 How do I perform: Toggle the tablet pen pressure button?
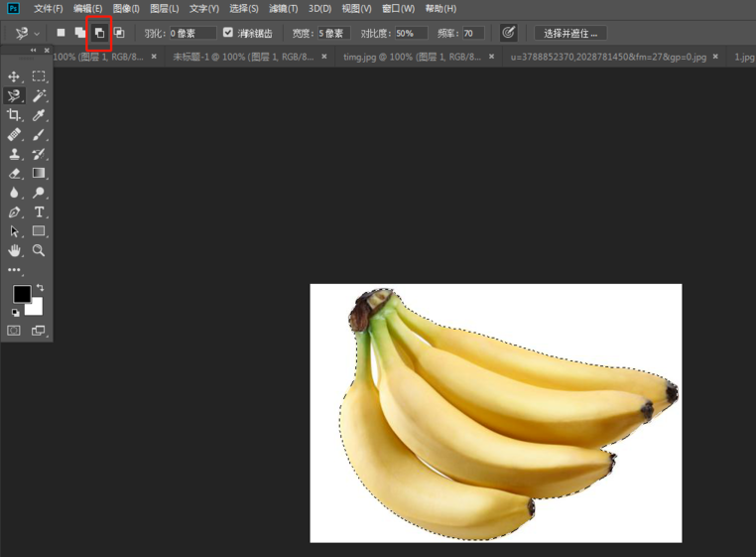[508, 33]
